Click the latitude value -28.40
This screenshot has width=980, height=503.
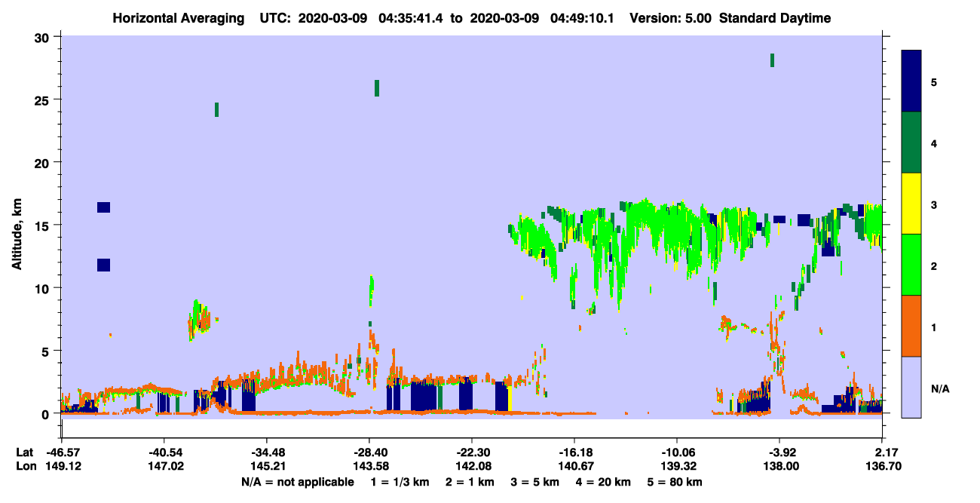click(x=369, y=452)
